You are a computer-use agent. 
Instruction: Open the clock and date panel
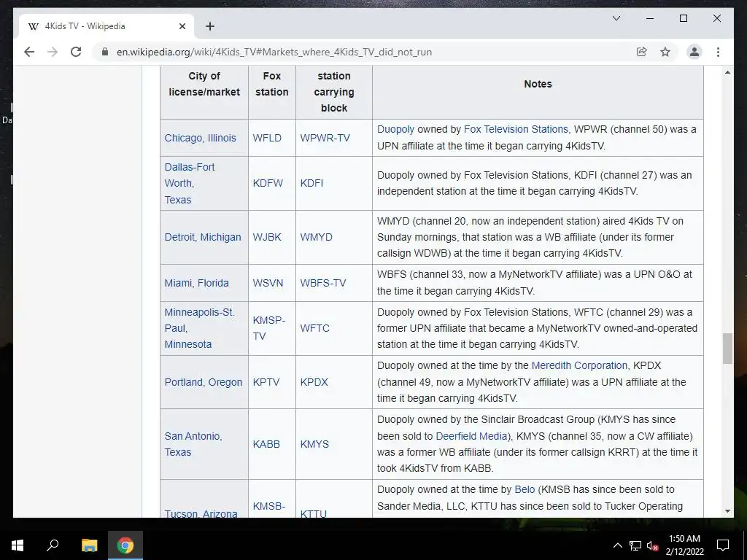pos(684,545)
